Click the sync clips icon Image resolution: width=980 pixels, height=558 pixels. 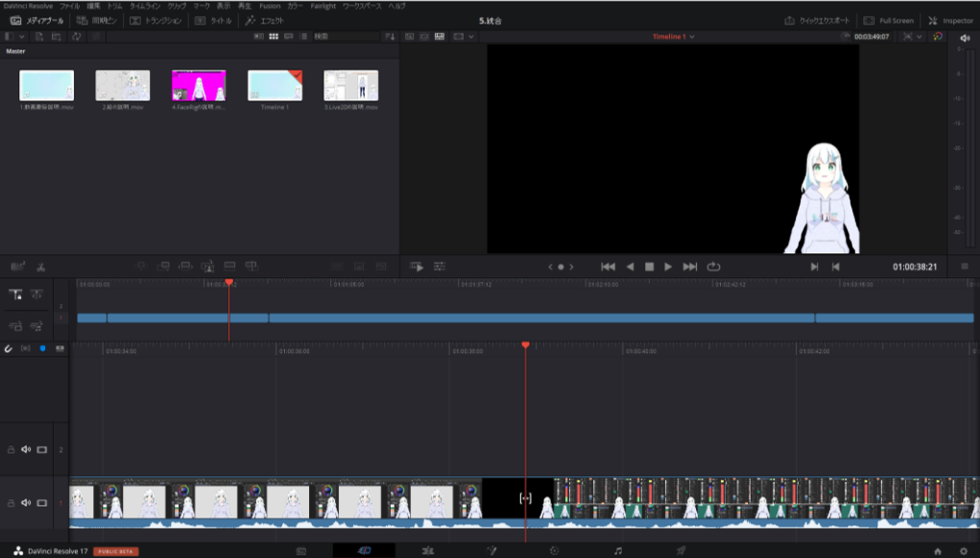coord(76,37)
